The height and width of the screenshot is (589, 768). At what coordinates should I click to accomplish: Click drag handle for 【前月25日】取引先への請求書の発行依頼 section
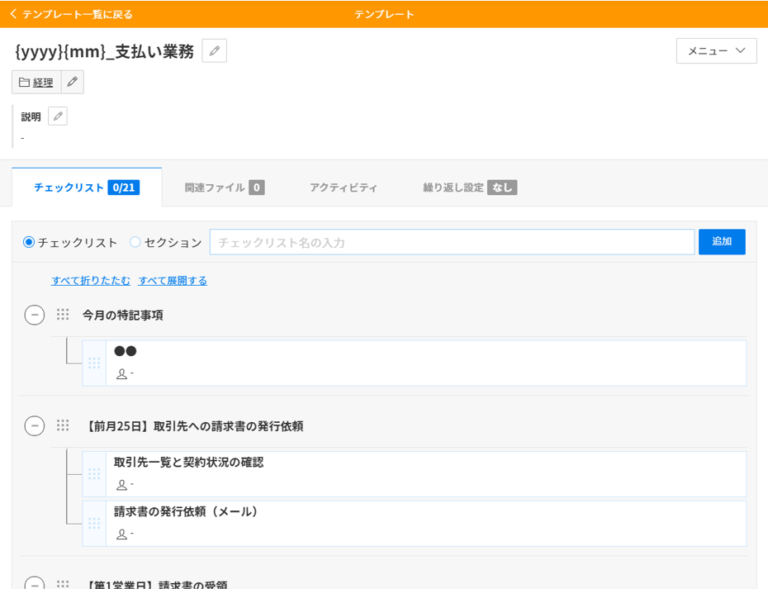63,426
